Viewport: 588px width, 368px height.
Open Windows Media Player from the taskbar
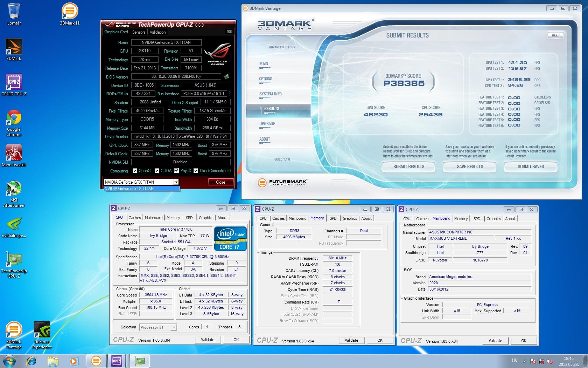(x=74, y=361)
